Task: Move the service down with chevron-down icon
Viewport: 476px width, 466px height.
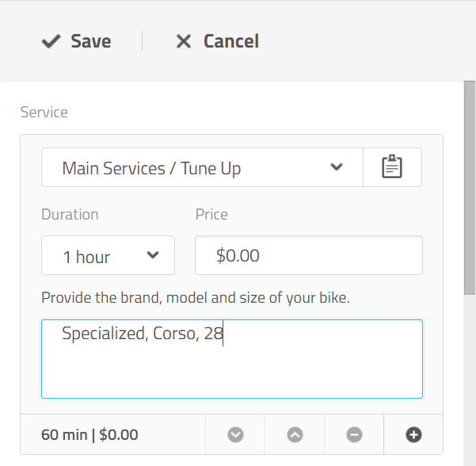Action: pos(235,434)
